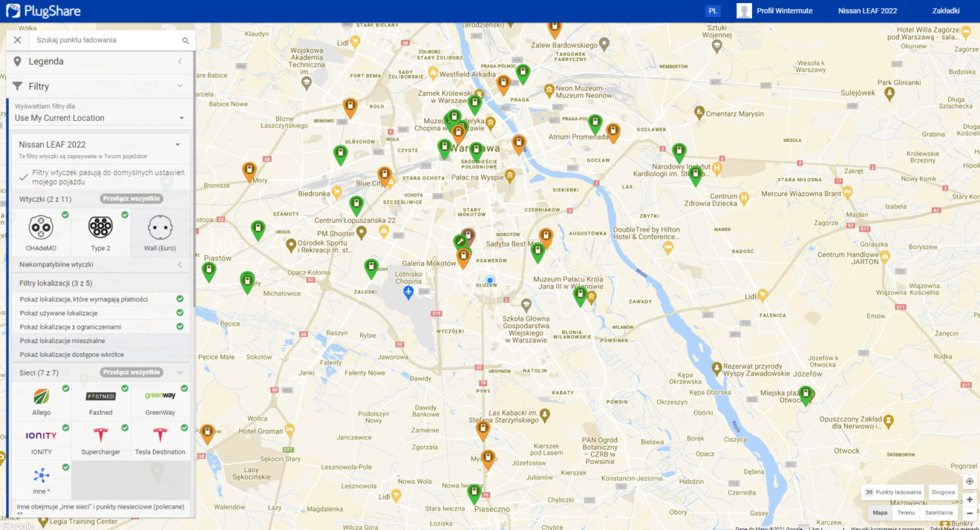The image size is (980, 530).
Task: Toggle the GreenWay network filter
Action: point(160,402)
